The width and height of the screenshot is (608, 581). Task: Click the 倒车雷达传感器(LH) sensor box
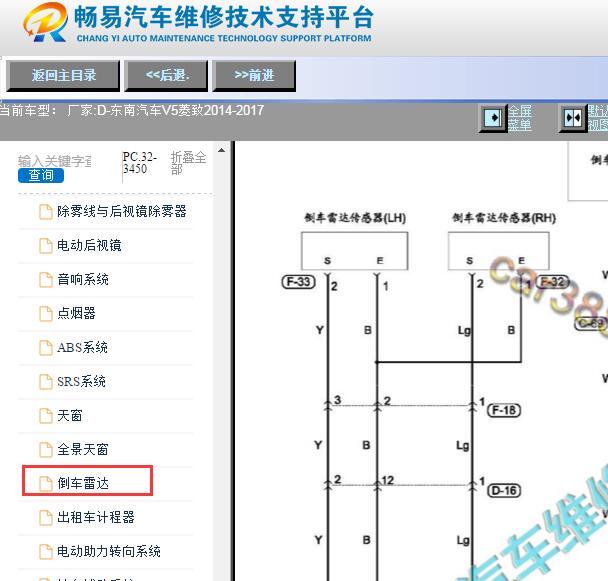coord(354,251)
